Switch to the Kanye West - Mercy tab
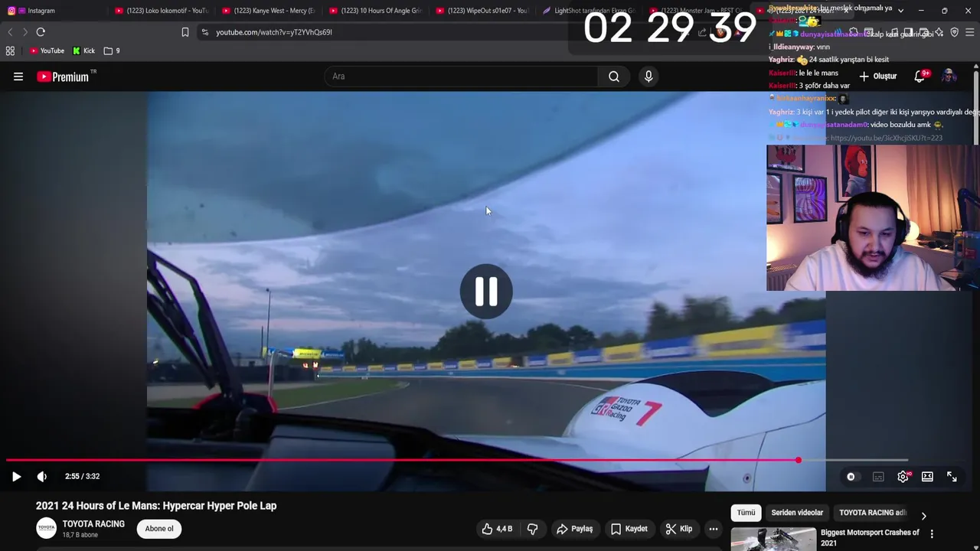The height and width of the screenshot is (551, 980). (268, 11)
